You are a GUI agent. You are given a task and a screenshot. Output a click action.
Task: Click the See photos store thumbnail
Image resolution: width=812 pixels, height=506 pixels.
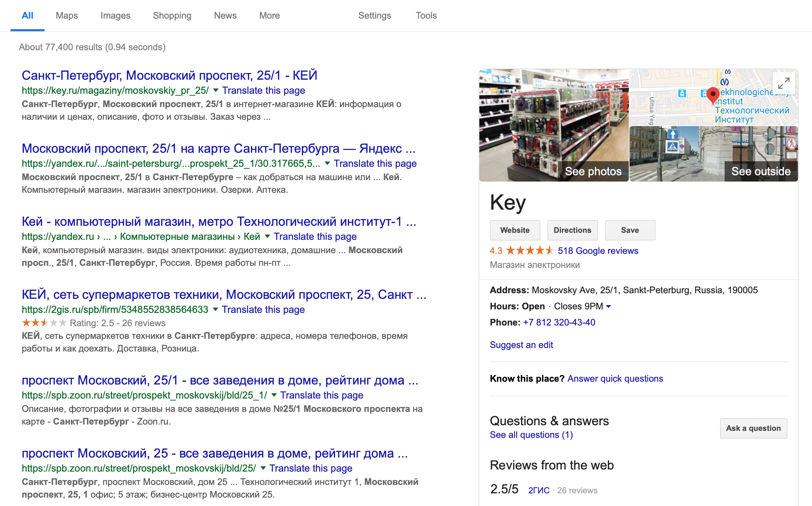tap(554, 125)
